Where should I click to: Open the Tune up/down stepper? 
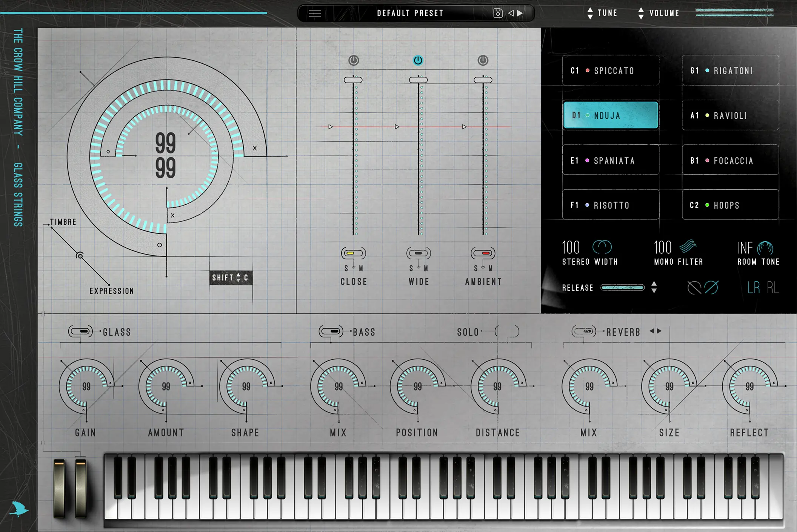click(x=590, y=13)
